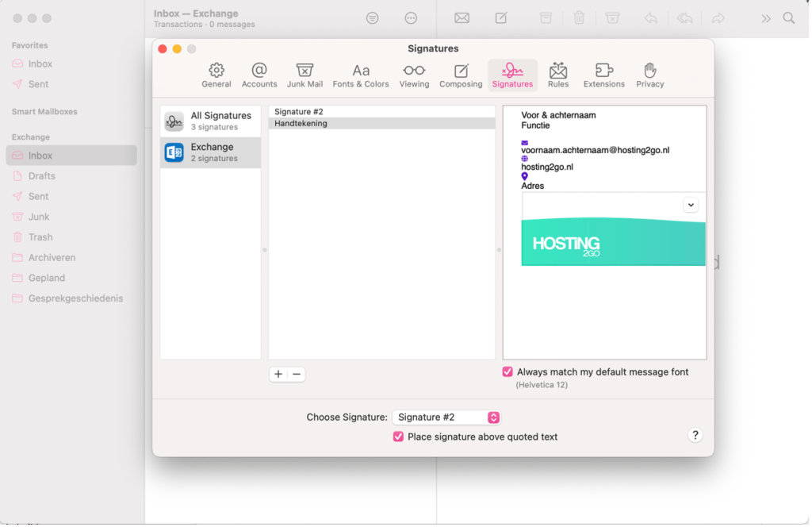Open the Rules preferences tab

557,75
